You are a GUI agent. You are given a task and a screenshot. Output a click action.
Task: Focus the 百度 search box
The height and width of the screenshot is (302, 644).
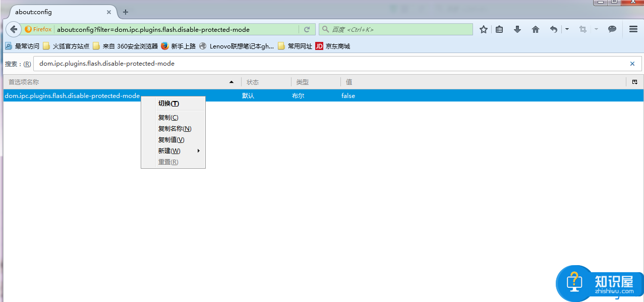(x=396, y=29)
